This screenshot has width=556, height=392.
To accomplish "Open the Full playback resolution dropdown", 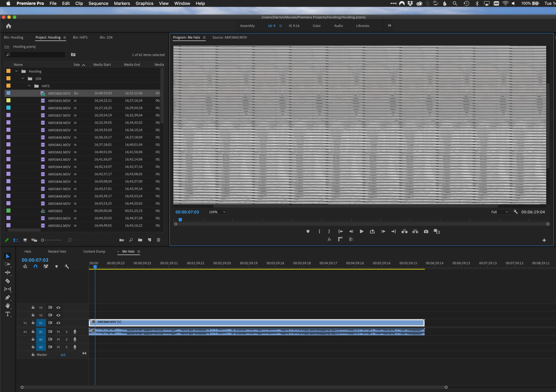I will (499, 212).
